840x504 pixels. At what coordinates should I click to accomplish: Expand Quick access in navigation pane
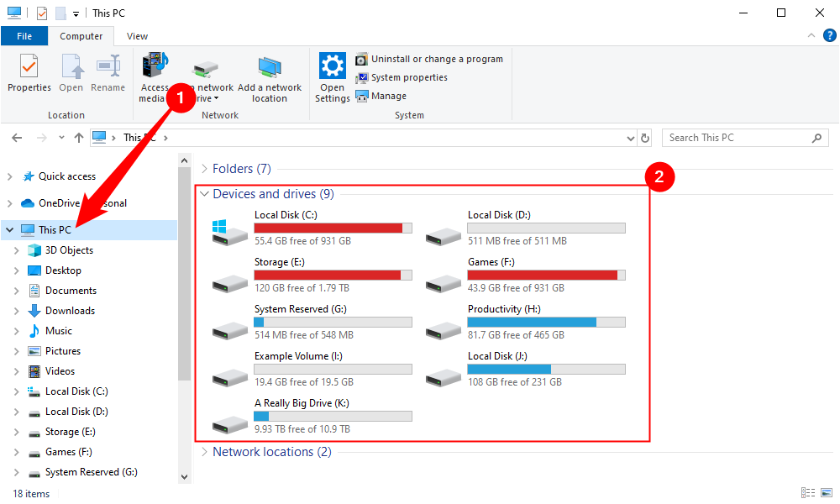coord(9,176)
